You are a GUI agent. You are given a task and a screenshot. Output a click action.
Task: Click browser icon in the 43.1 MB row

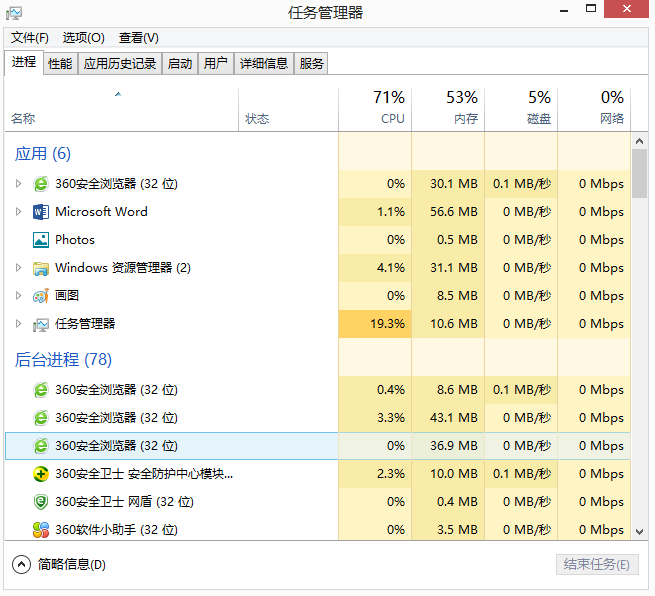(x=41, y=418)
